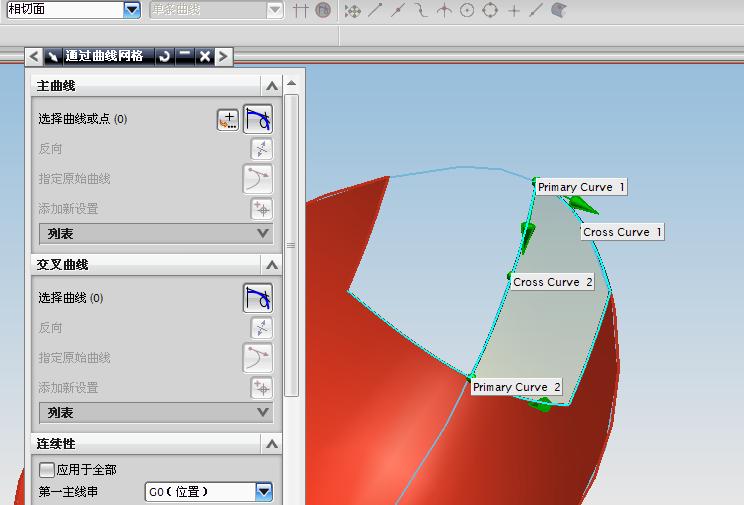Go to next dialog with right arrow
Image resolution: width=744 pixels, height=505 pixels.
click(x=223, y=56)
